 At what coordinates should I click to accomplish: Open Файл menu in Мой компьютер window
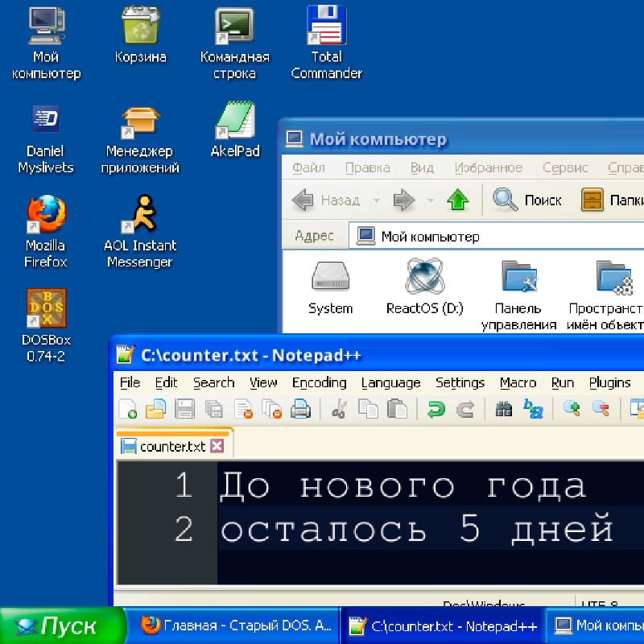(308, 167)
